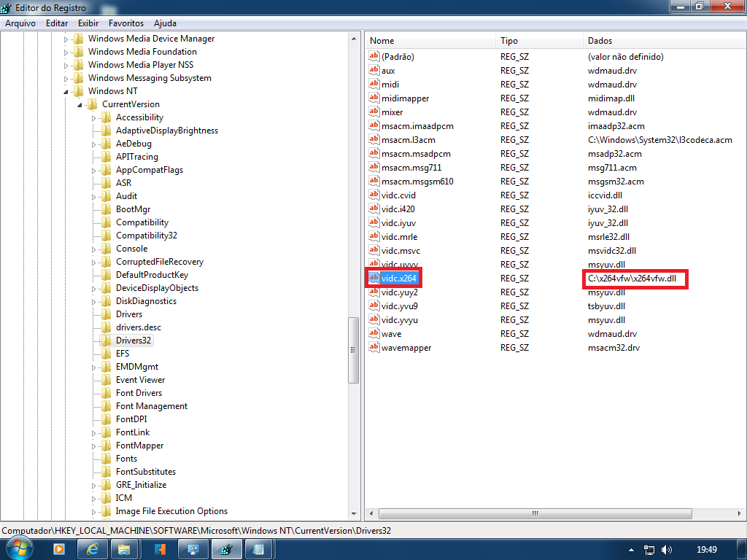Show hidden tray icons arrow
This screenshot has height=560, width=747.
pos(631,550)
